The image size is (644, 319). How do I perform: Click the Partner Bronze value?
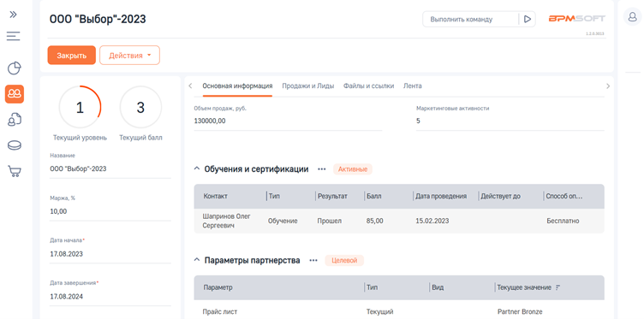point(520,311)
